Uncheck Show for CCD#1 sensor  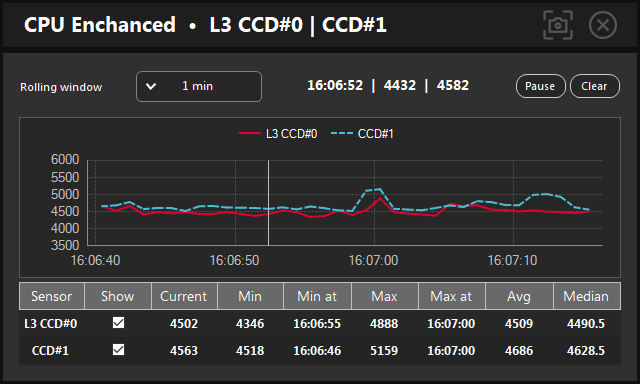(118, 350)
